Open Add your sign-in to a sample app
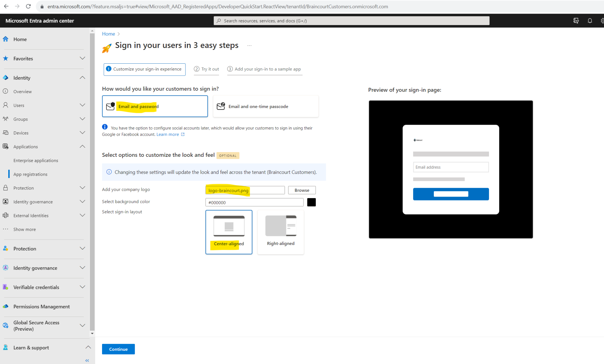 [265, 69]
